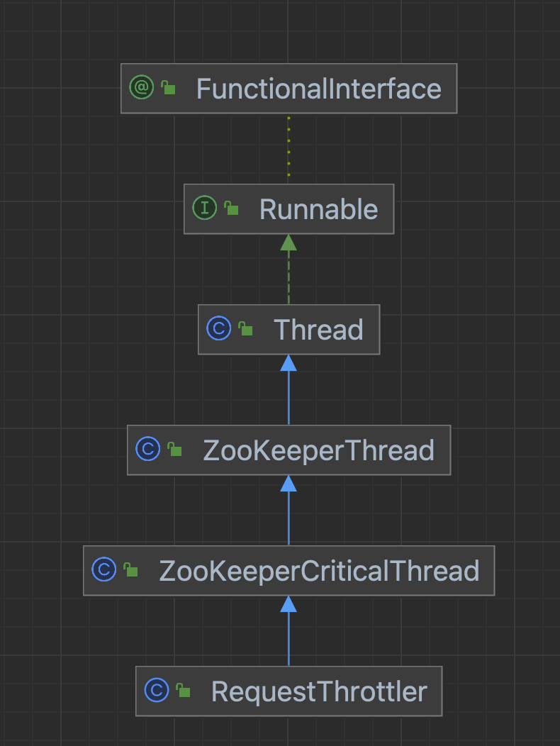
Task: Click the green lock icon on Runnable
Action: tap(231, 208)
